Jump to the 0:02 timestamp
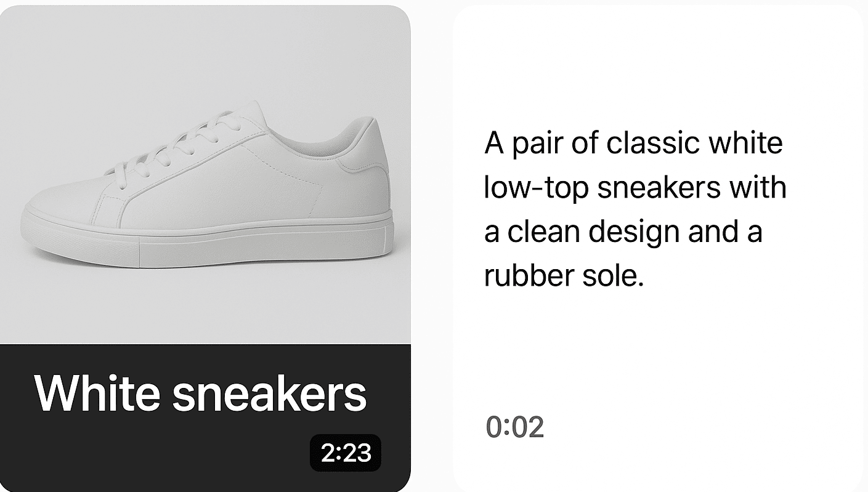The height and width of the screenshot is (492, 868). 515,427
